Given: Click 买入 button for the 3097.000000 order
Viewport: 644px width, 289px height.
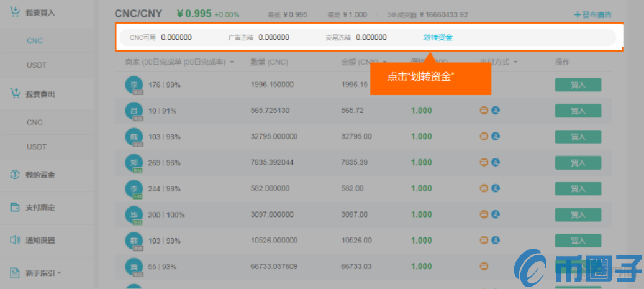Looking at the screenshot, I should [x=578, y=214].
